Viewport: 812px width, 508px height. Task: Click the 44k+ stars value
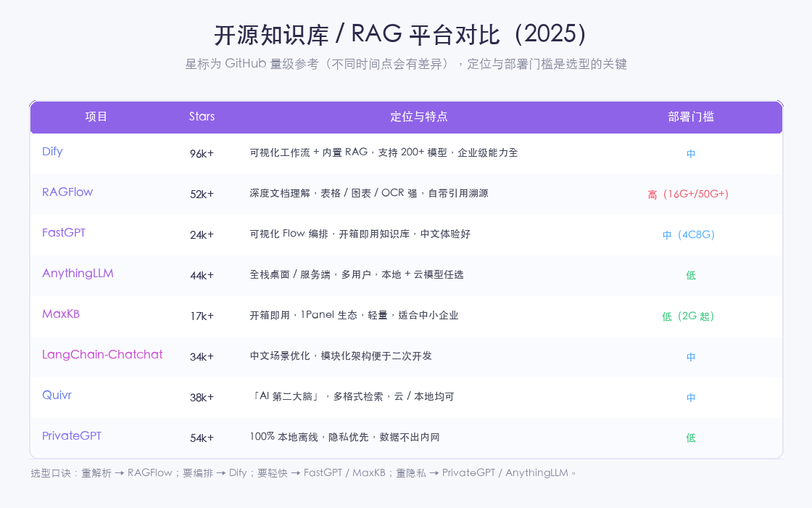(202, 275)
